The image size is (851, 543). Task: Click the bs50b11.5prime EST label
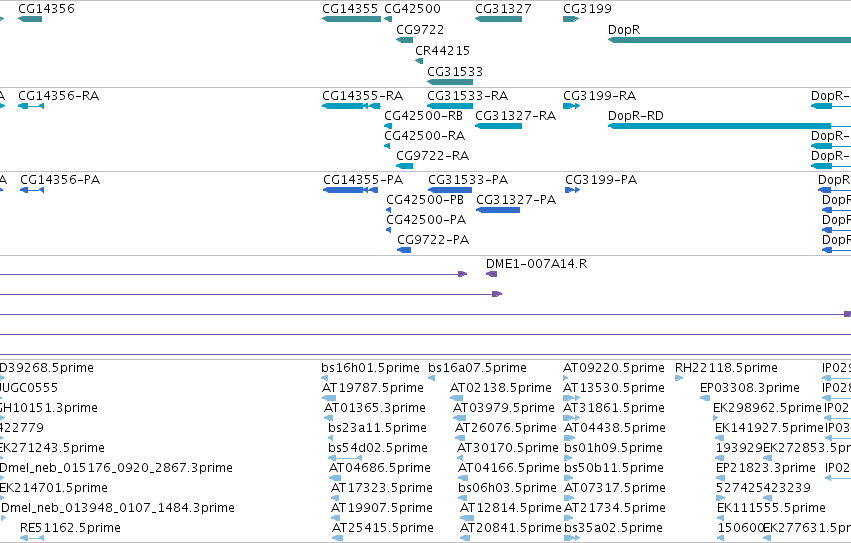(613, 469)
